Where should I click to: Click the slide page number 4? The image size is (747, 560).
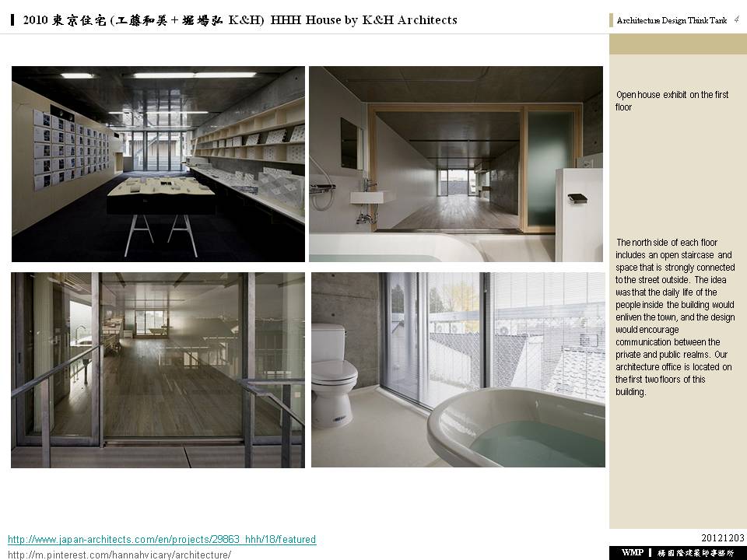tap(736, 20)
